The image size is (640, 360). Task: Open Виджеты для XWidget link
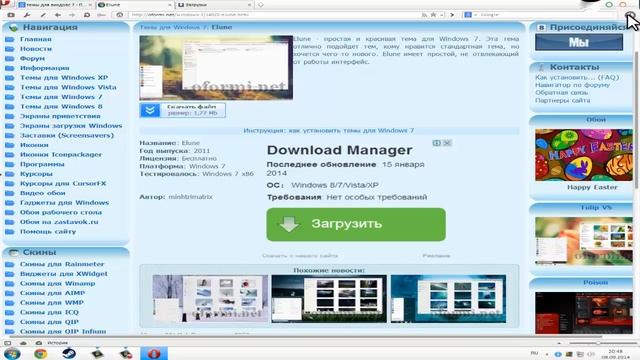click(x=64, y=274)
